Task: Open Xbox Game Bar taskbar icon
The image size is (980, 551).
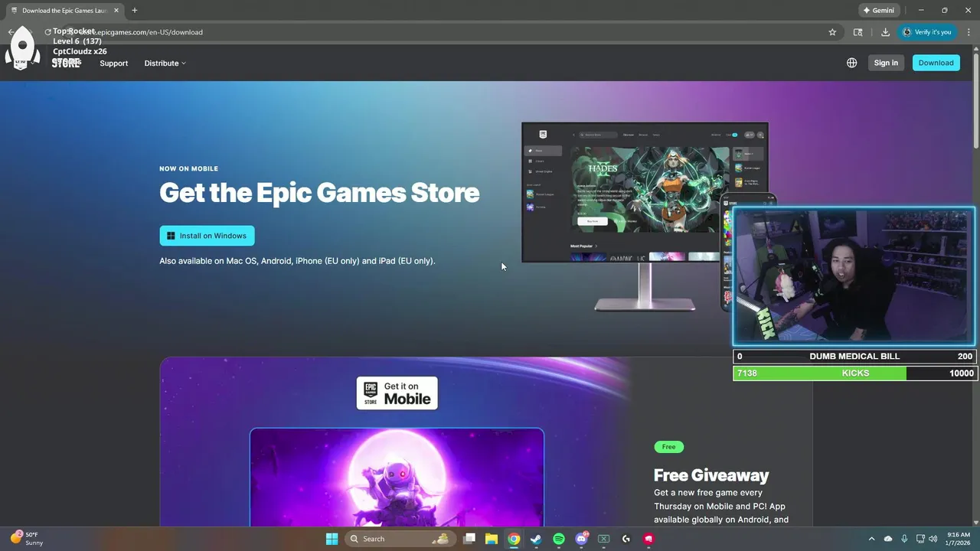Action: 603,539
